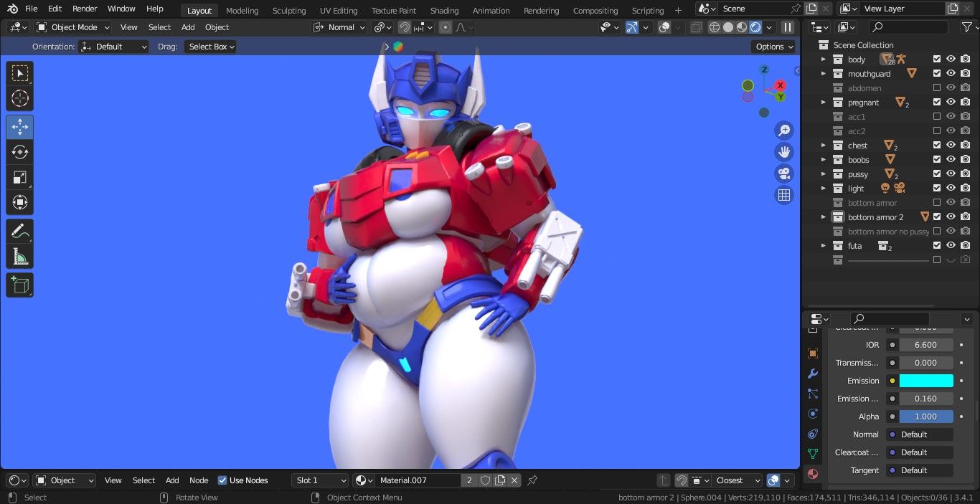Click the zoom view gizmo icon
This screenshot has height=504, width=980.
pos(784,130)
